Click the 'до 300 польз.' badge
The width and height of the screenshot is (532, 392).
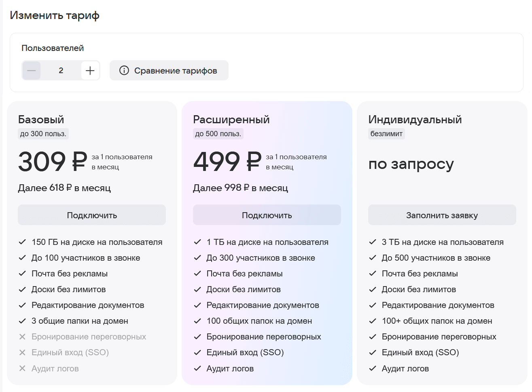(x=43, y=134)
